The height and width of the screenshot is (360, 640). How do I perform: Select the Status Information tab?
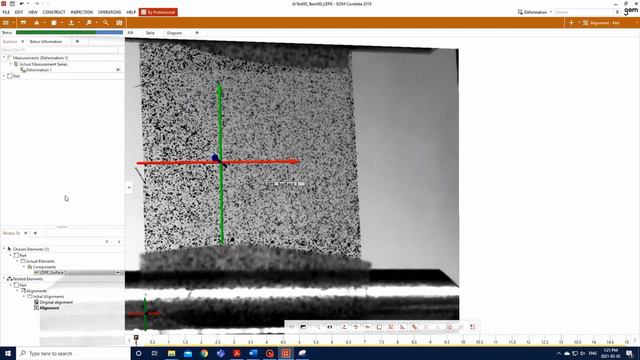pyautogui.click(x=46, y=42)
